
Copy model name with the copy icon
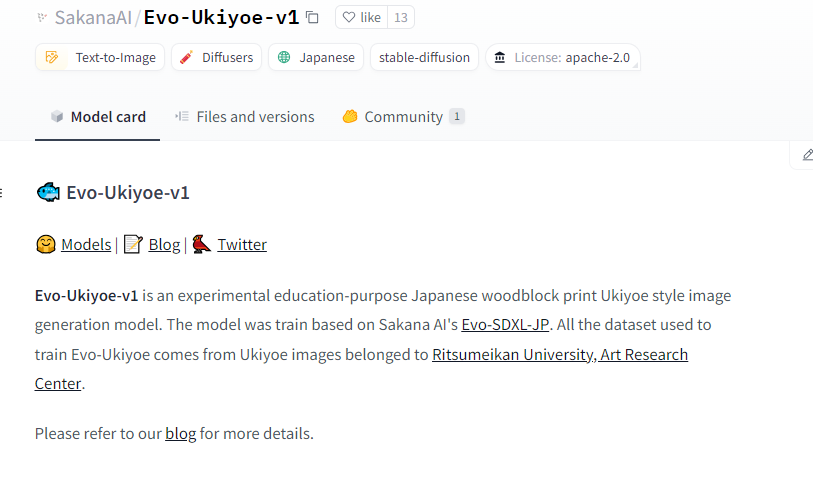pos(312,17)
